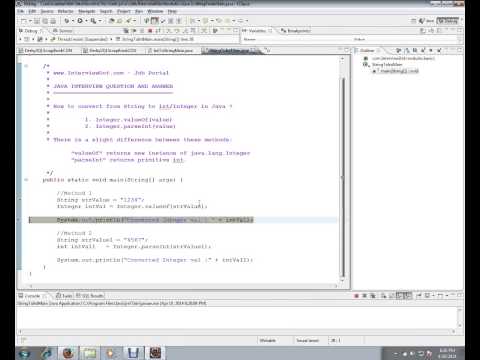Click the Step Return icon in Debug view

tap(185, 31)
